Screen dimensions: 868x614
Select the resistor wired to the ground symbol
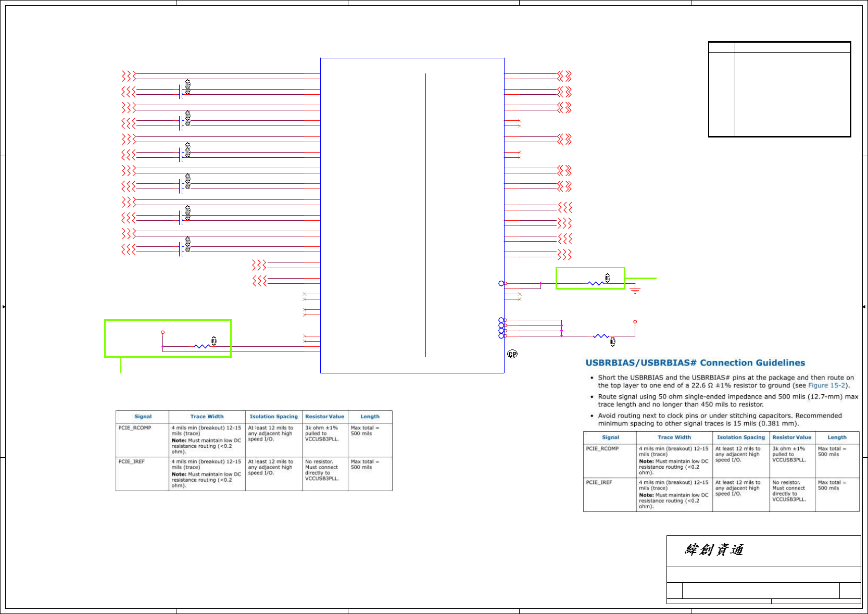[x=596, y=283]
